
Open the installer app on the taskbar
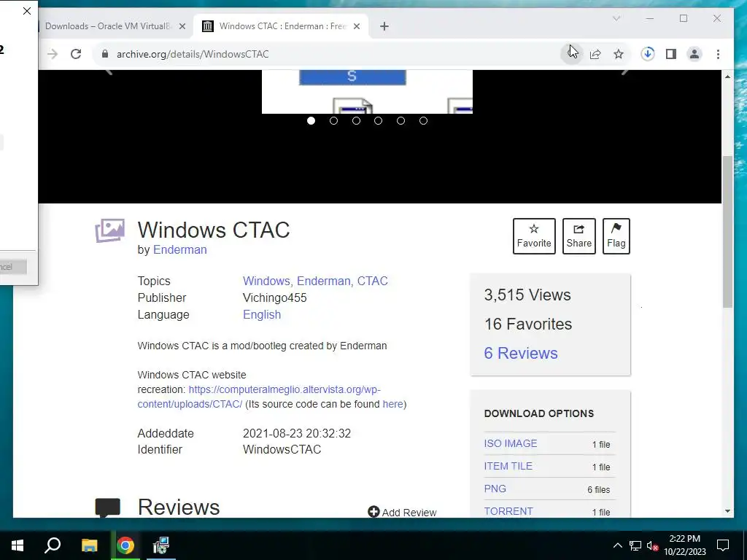[x=161, y=545]
